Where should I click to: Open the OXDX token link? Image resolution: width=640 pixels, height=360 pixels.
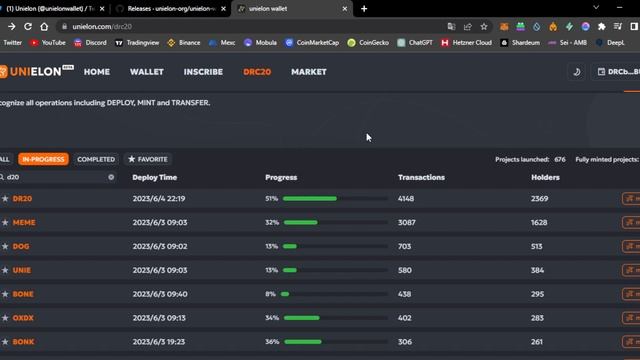(23, 318)
